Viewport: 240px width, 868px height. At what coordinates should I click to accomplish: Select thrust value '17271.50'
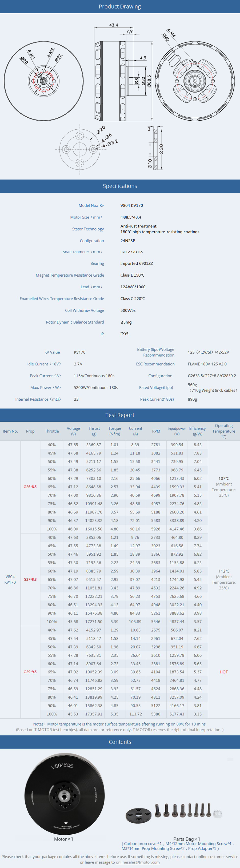pos(94,622)
